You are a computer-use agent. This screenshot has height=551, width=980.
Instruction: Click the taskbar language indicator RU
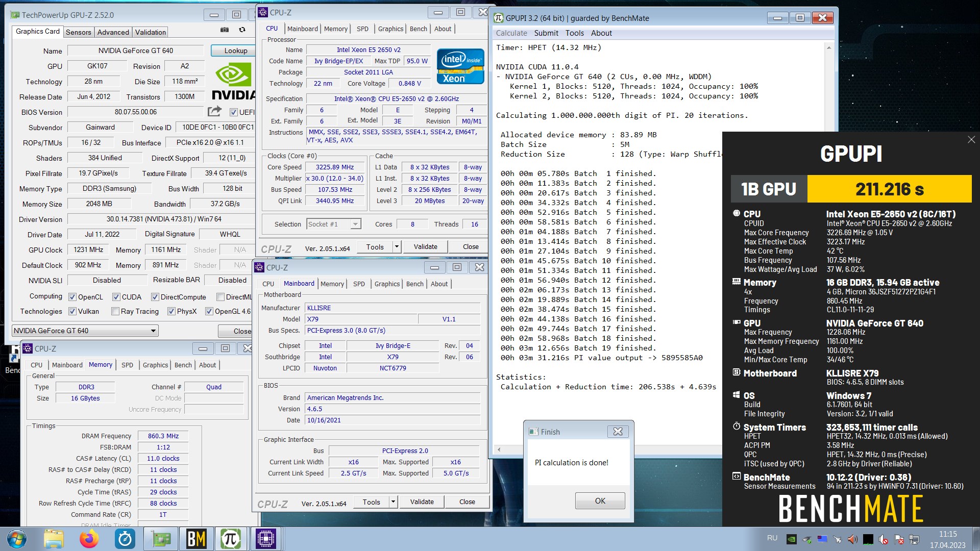772,538
